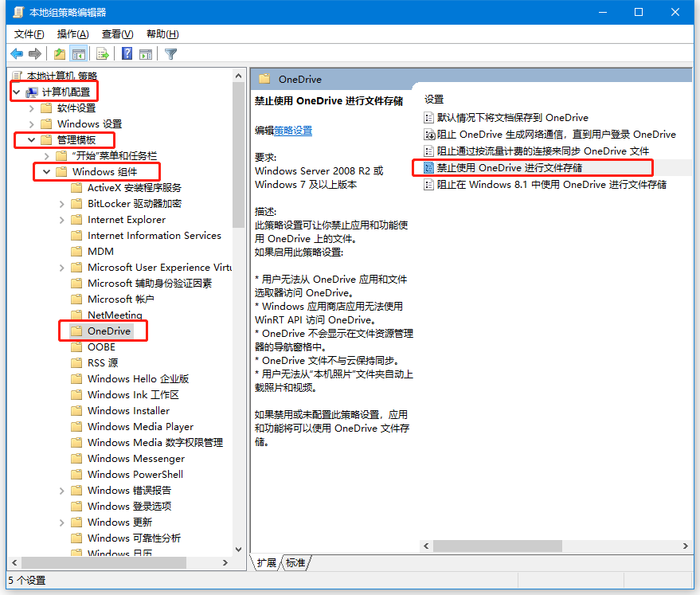Toggle the show/hide console tree icon

coord(79,54)
